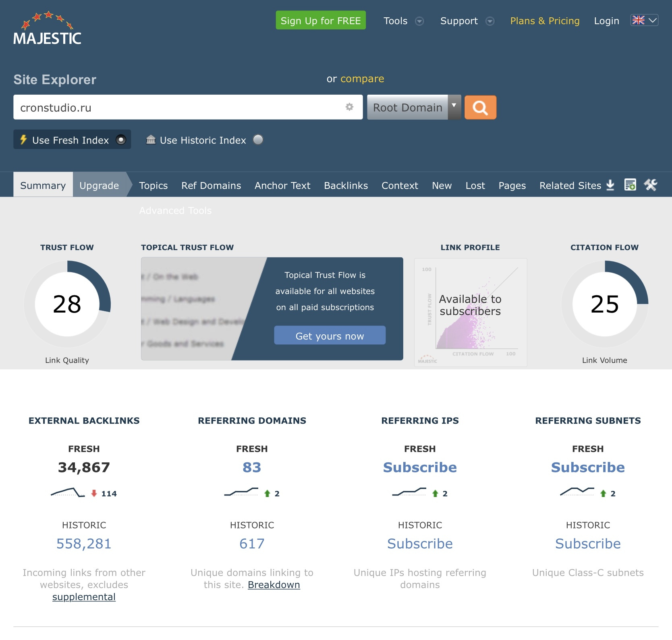Click Subscribe under Referring Subnets Historic

588,543
